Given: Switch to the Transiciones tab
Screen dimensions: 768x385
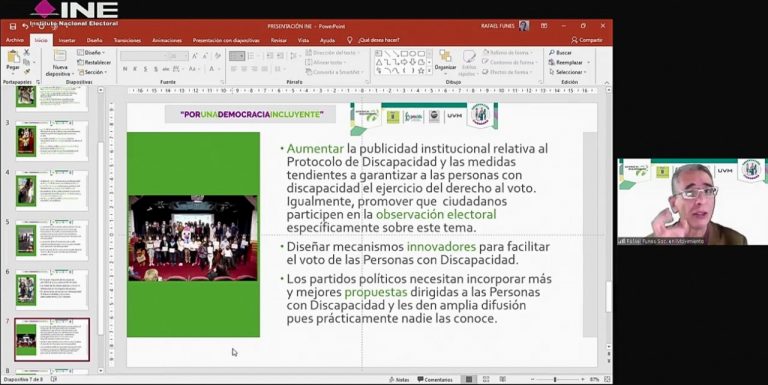Looking at the screenshot, I should [x=127, y=40].
